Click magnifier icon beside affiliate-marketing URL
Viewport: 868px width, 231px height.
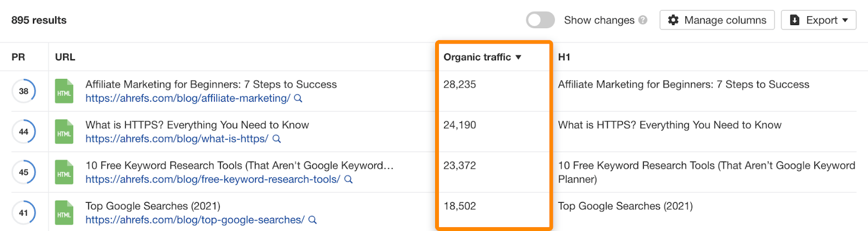click(298, 98)
